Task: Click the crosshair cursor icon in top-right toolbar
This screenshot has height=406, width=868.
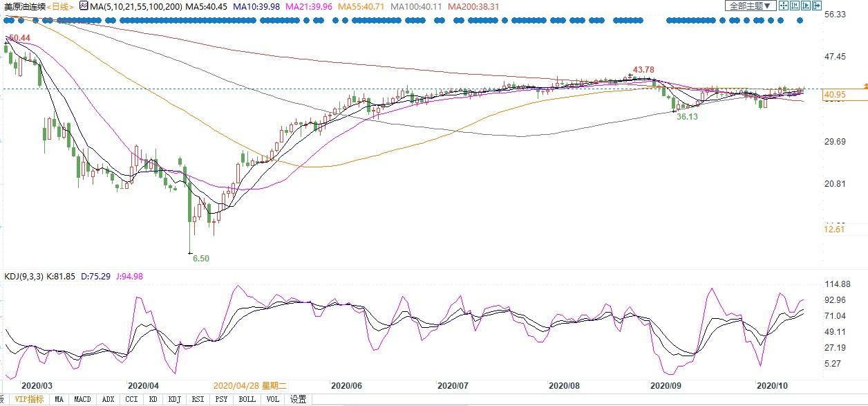Action: click(x=783, y=6)
